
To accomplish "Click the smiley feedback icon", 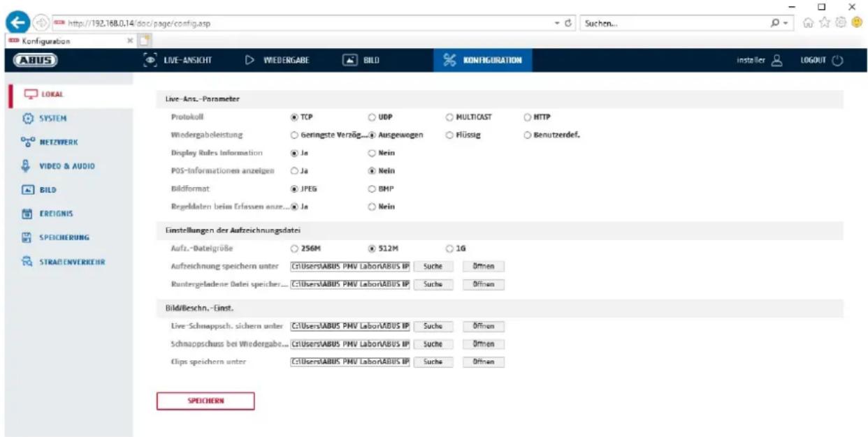I will point(856,23).
